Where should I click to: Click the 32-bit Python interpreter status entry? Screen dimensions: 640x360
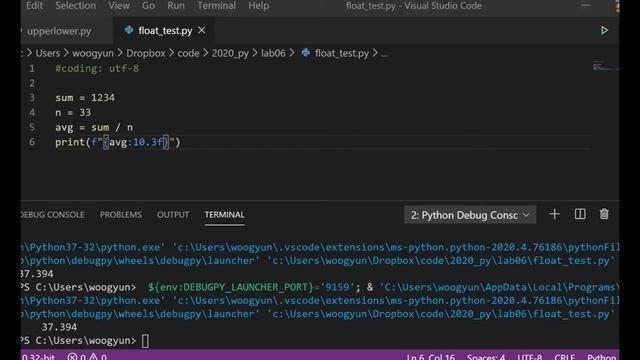click(x=38, y=357)
